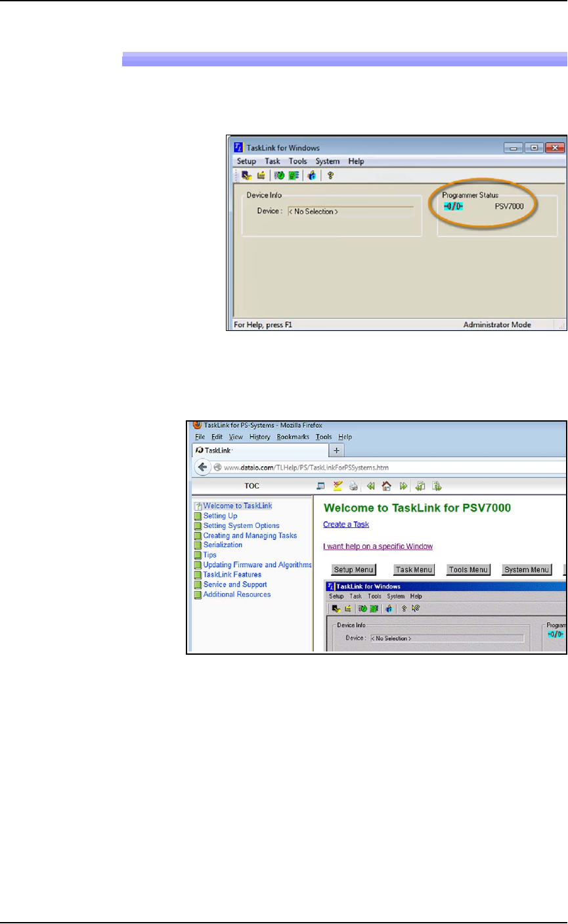Image resolution: width=568 pixels, height=924 pixels.
Task: Open the Service and Support topic
Action: pos(235,584)
